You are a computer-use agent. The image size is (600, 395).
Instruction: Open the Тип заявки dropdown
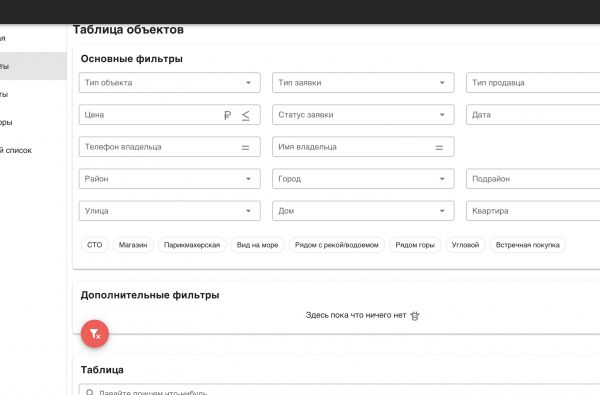point(363,83)
